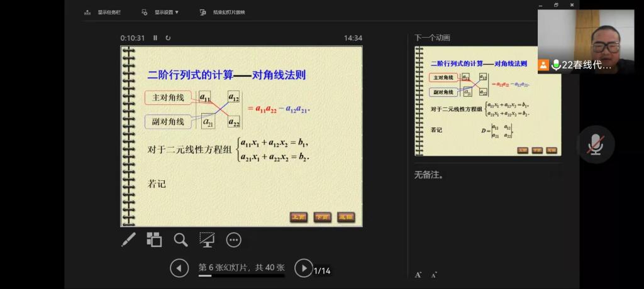The image size is (644, 289).
Task: Click the slide progress bar under slide count
Action: [x=241, y=276]
